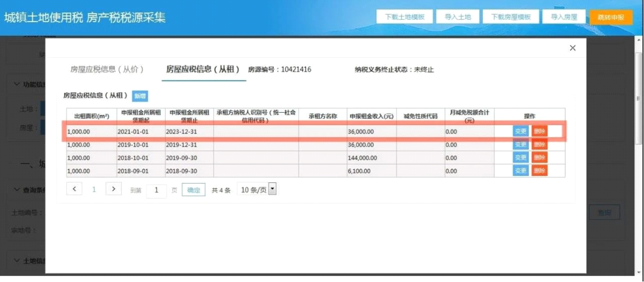Click 删除 for the 2018-09-01 row
This screenshot has width=644, height=282.
tap(539, 171)
